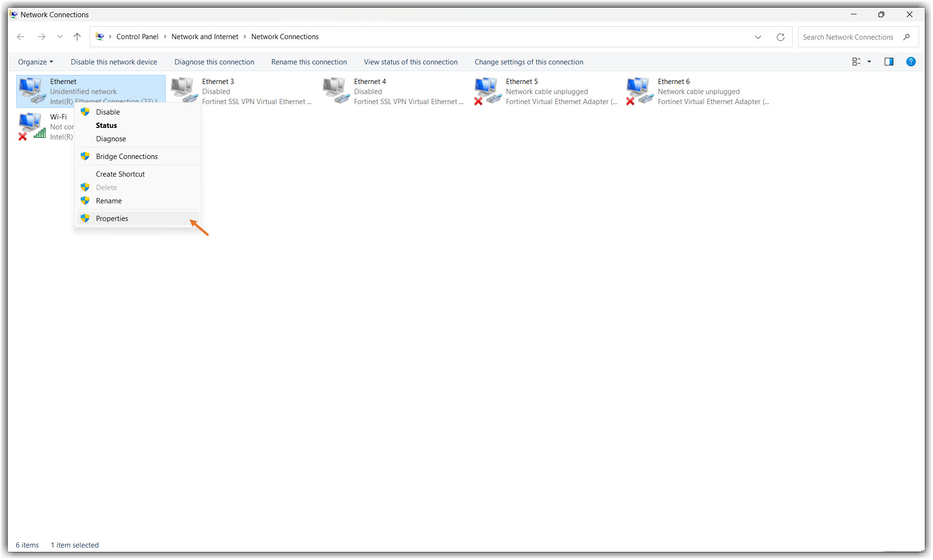
Task: Click the Search Network Connections field
Action: pyautogui.click(x=848, y=37)
